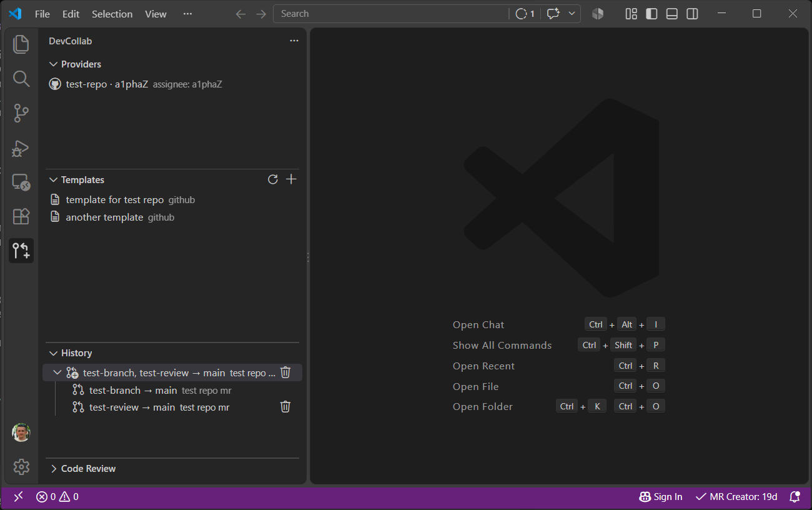812x510 pixels.
Task: Open the Source Control view
Action: (x=21, y=113)
